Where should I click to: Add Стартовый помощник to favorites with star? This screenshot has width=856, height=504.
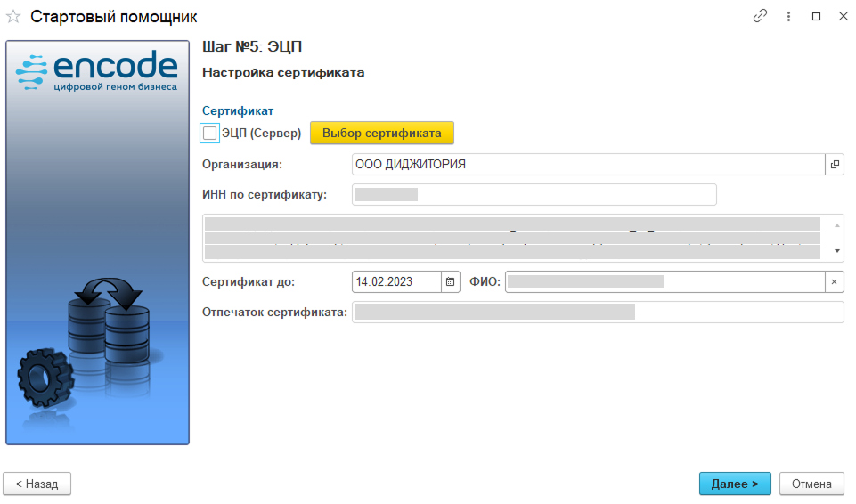point(13,17)
